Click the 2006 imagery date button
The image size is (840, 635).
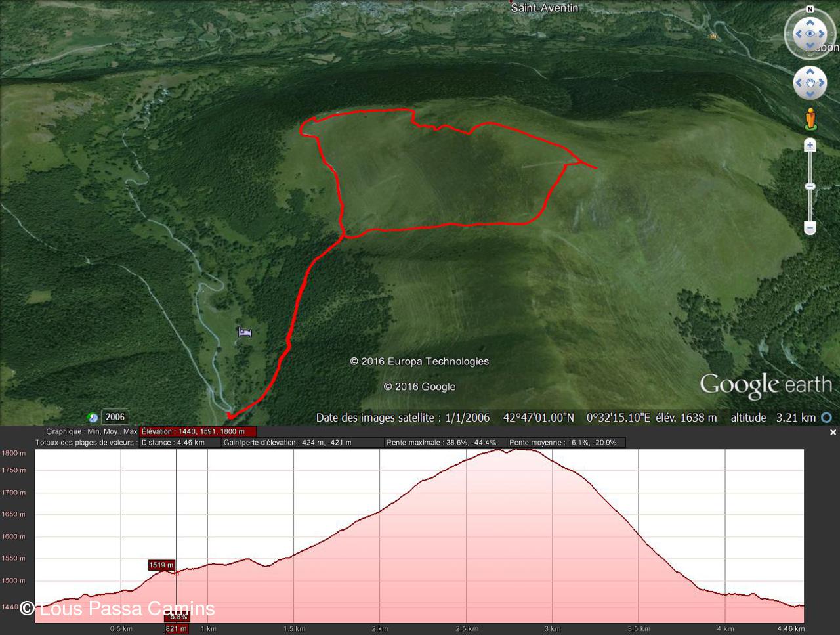tap(115, 417)
